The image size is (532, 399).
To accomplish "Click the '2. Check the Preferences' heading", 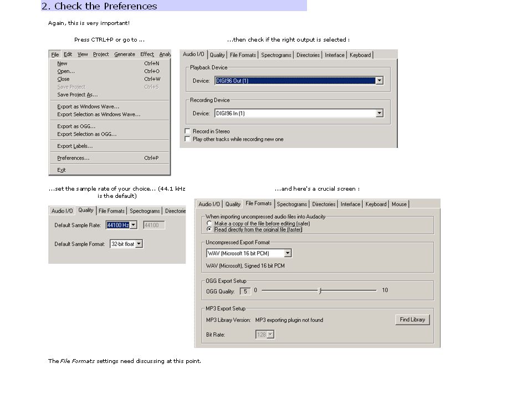I will tap(99, 6).
